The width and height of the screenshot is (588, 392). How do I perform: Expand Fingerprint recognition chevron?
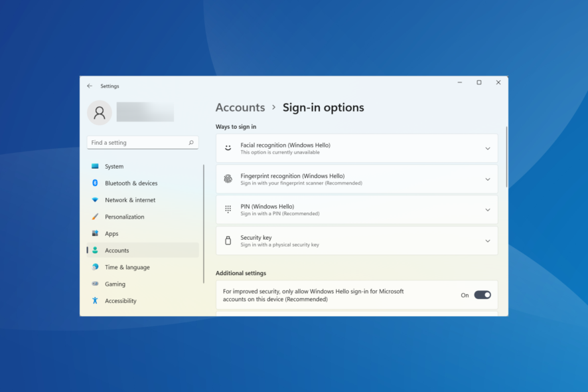(488, 179)
